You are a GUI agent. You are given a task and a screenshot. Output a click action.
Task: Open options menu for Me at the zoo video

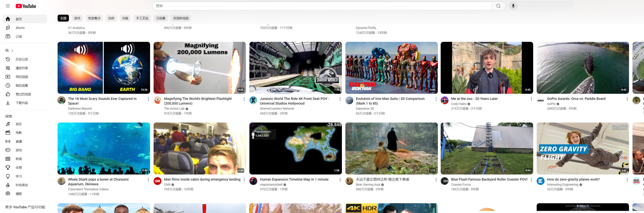click(531, 99)
